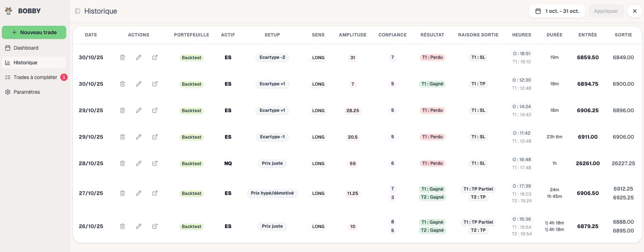Click the BOBBY mascot logo
The image size is (644, 252).
8,11
